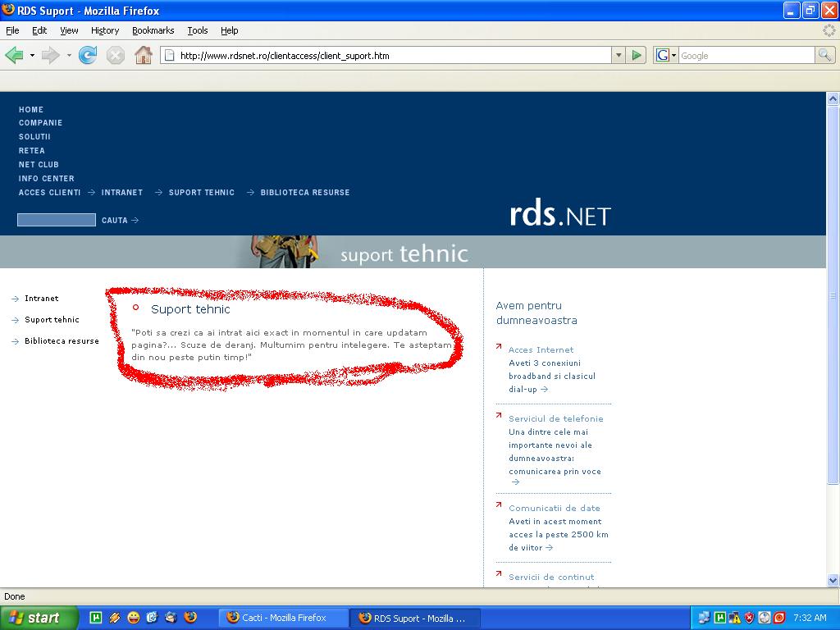Open the View menu
840x630 pixels.
coord(69,30)
